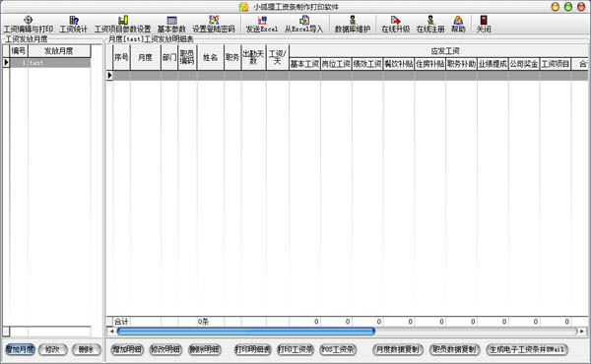Click 在线升级 toolbar icon
The height and width of the screenshot is (364, 591).
point(395,25)
